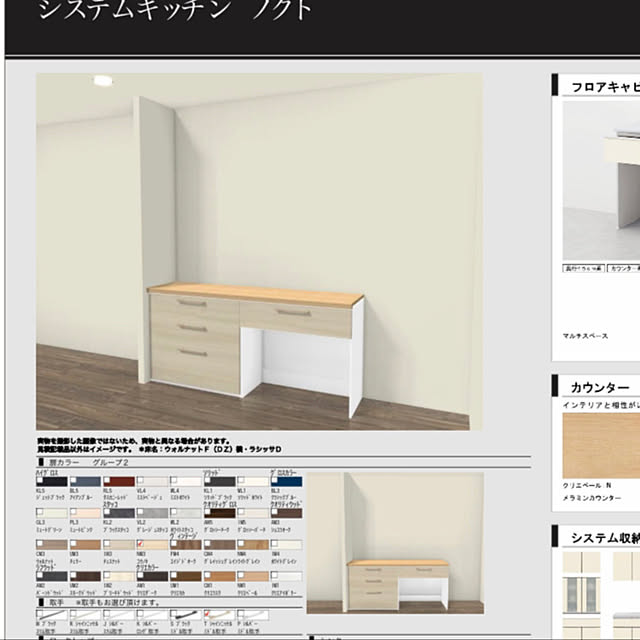Tick the RL5 red door color checkbox
Screen dimensions: 640x640
click(107, 480)
